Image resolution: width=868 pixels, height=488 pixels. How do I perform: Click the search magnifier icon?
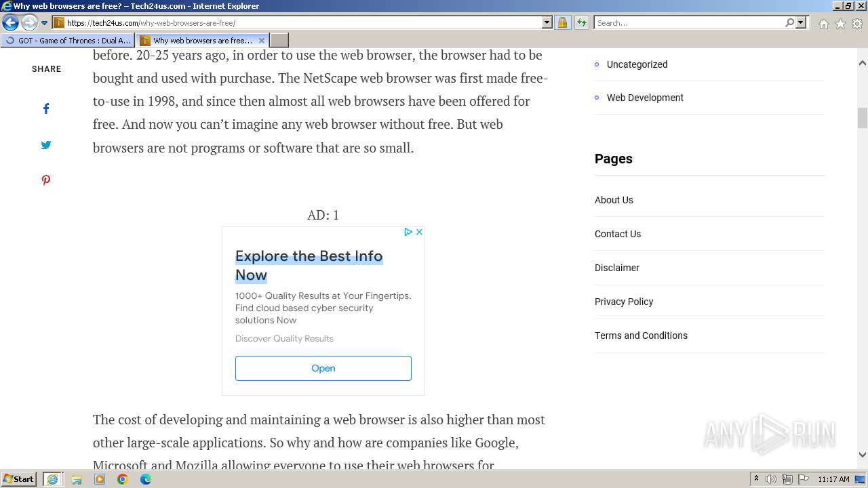789,22
